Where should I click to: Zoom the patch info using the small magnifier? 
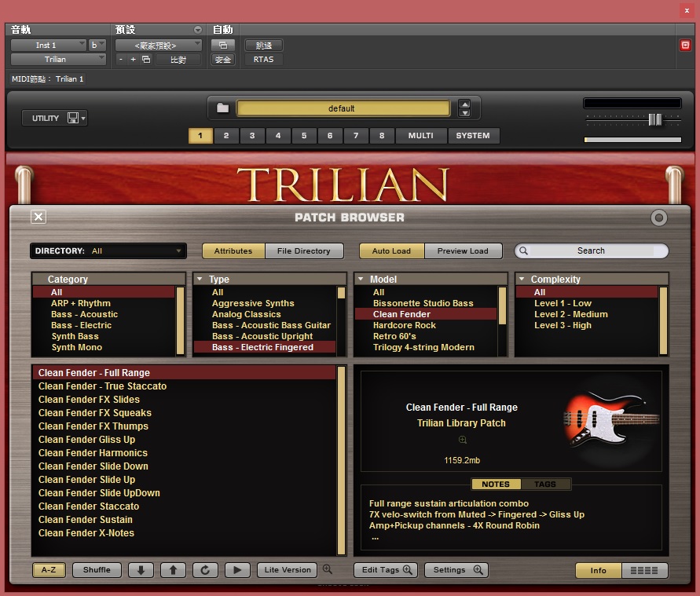[x=463, y=440]
